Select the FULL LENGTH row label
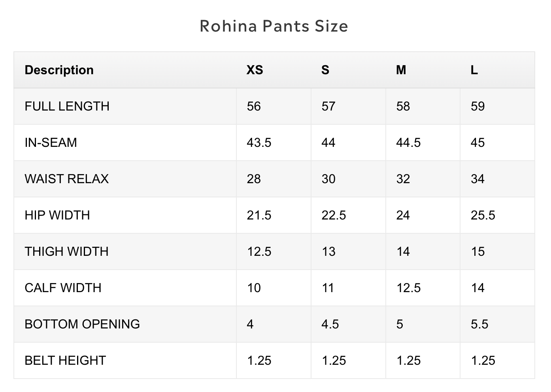 [67, 106]
